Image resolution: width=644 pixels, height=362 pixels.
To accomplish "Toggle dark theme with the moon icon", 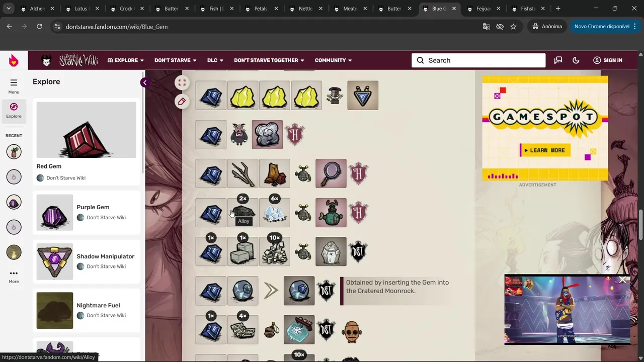I will click(576, 60).
